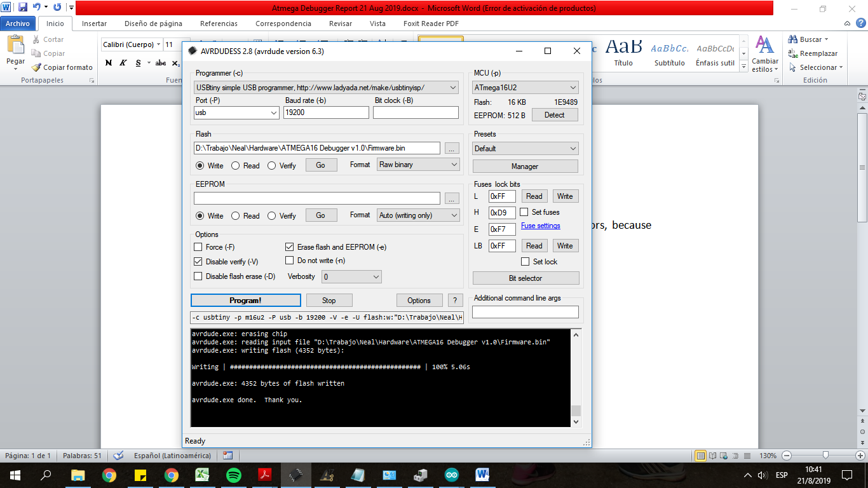Click the Undo arrow icon in Word

(x=36, y=8)
